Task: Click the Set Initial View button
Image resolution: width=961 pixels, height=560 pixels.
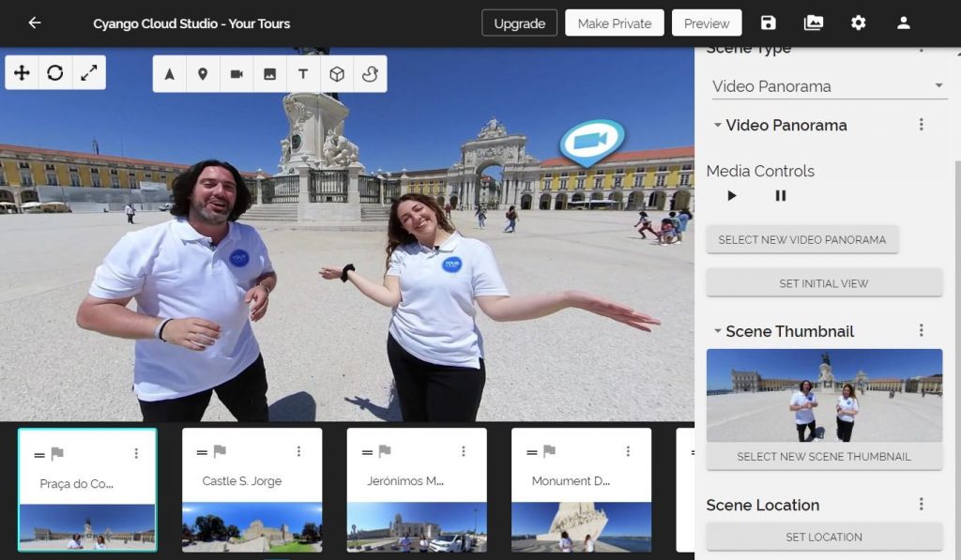Action: point(824,283)
